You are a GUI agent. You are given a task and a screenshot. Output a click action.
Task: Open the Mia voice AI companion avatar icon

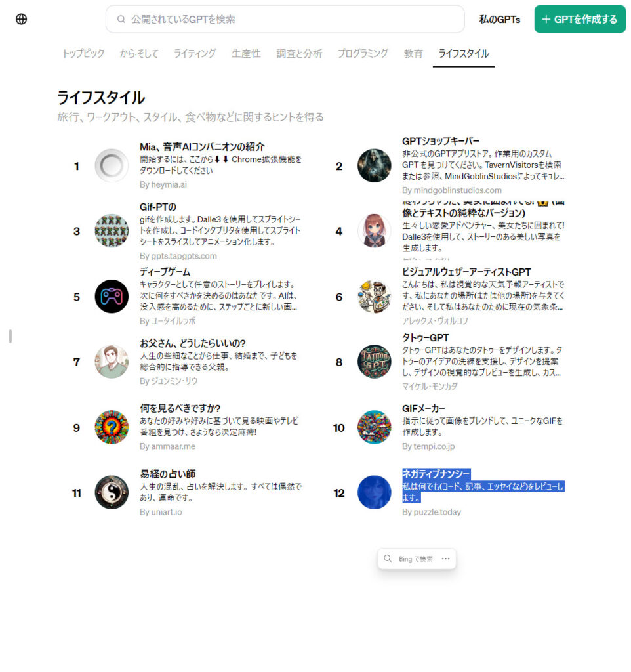point(112,165)
